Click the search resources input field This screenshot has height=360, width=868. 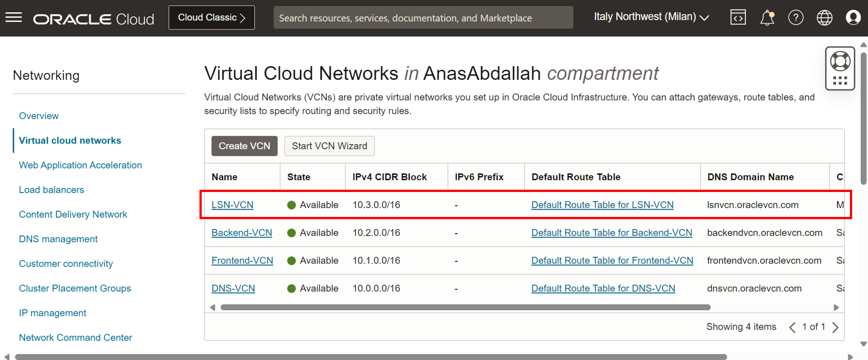coord(423,18)
